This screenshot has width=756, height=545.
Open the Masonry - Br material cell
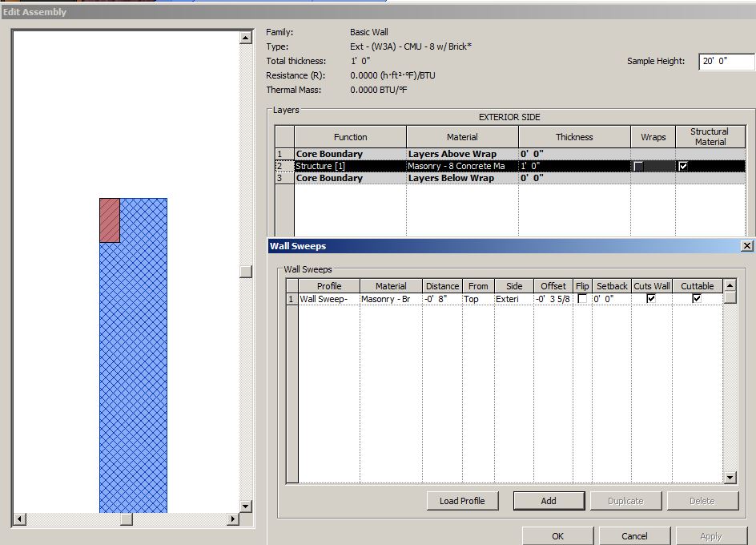tap(391, 299)
